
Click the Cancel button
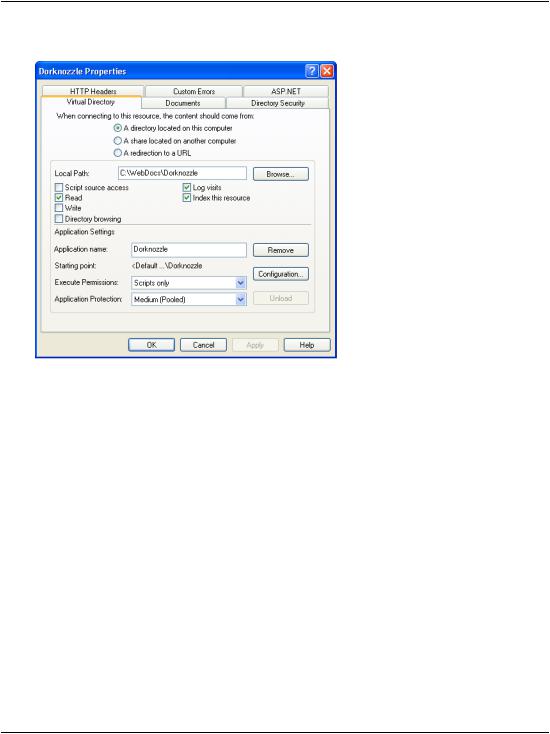(204, 345)
